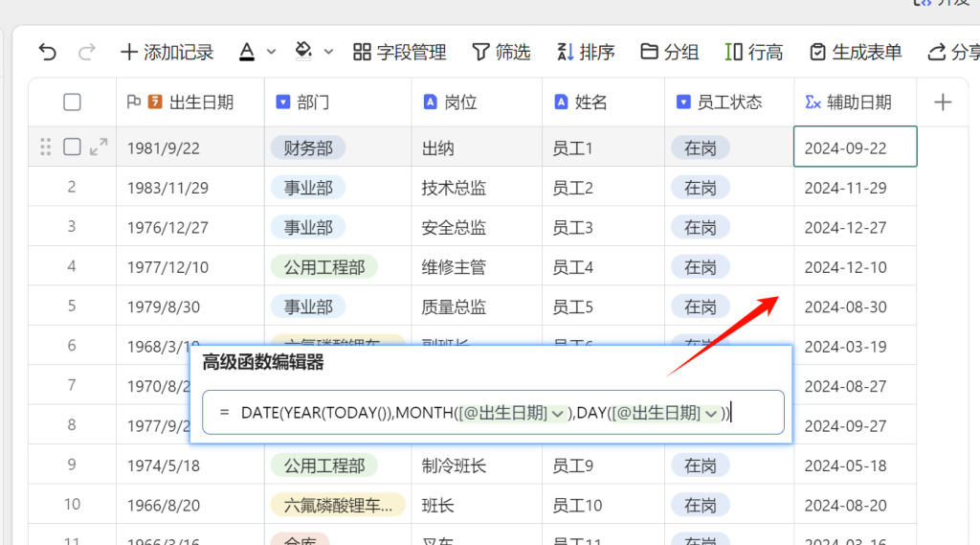Click the 财务部 department tag

[x=308, y=148]
